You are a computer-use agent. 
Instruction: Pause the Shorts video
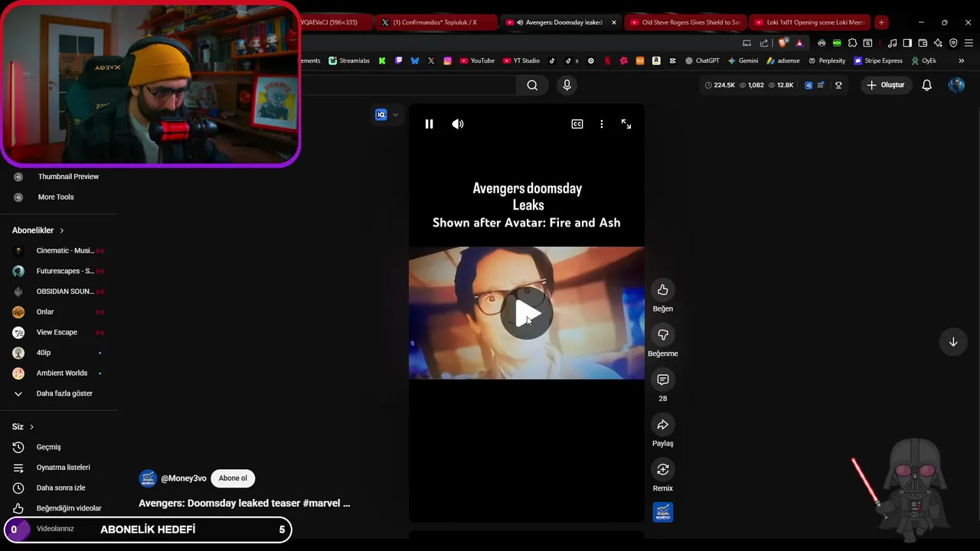point(429,124)
